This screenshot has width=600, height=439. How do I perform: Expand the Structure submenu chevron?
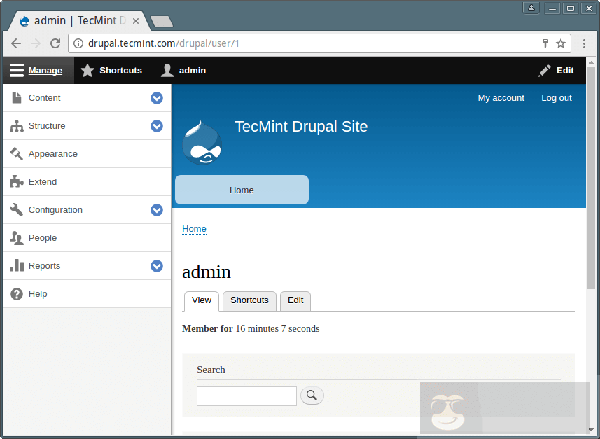pyautogui.click(x=157, y=126)
